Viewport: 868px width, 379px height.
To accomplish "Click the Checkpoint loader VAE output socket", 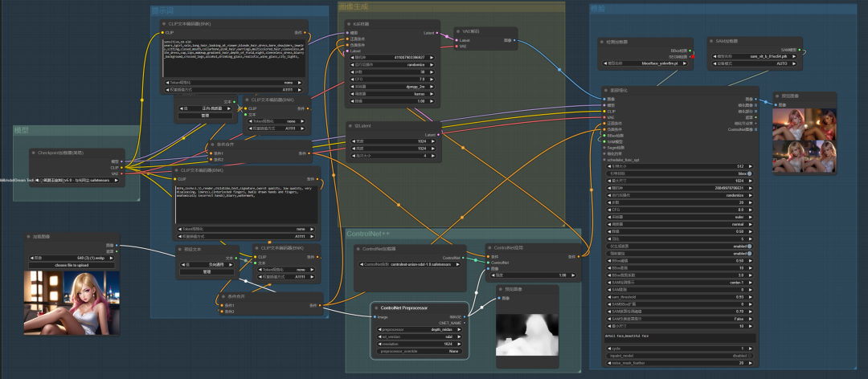I will (121, 173).
